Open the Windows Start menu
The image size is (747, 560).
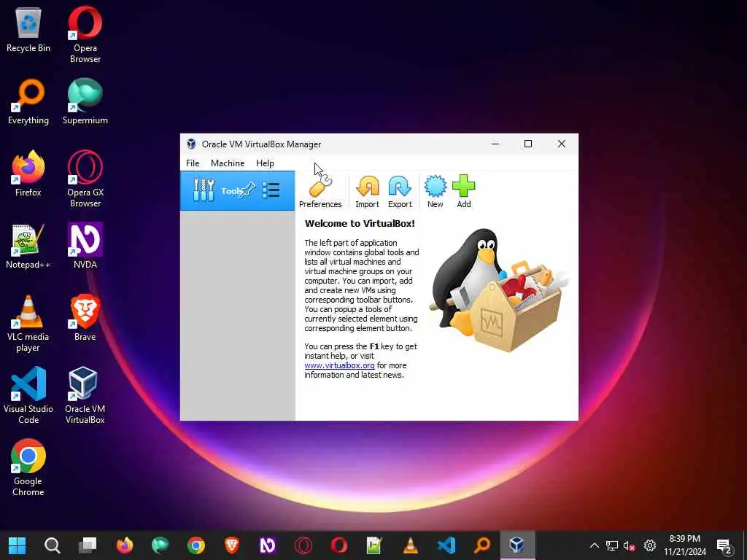click(x=18, y=545)
